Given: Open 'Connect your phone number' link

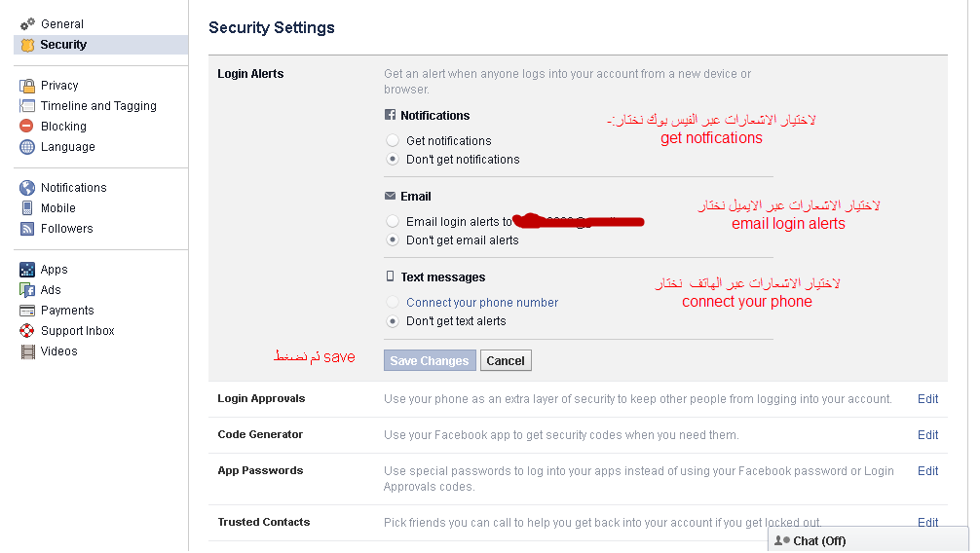Looking at the screenshot, I should tap(482, 303).
